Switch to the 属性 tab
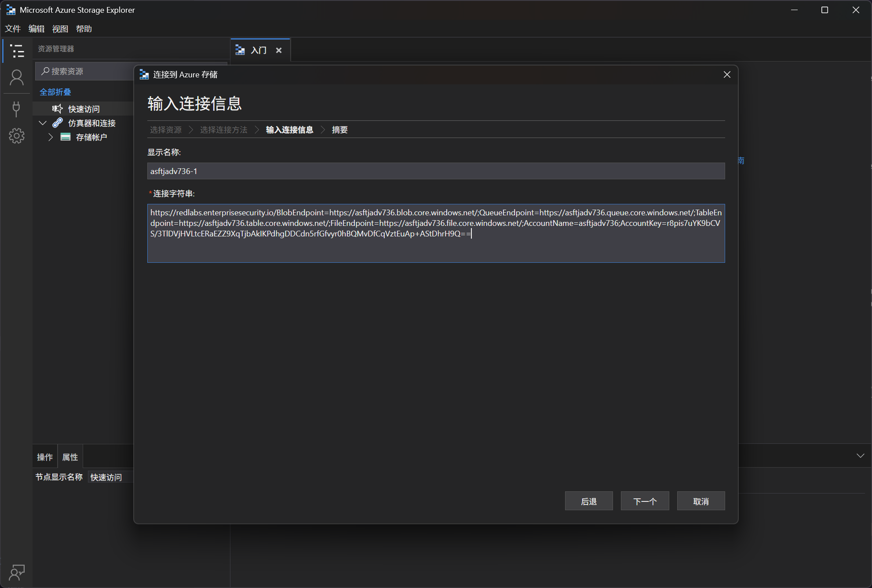This screenshot has width=872, height=588. pyautogui.click(x=70, y=457)
